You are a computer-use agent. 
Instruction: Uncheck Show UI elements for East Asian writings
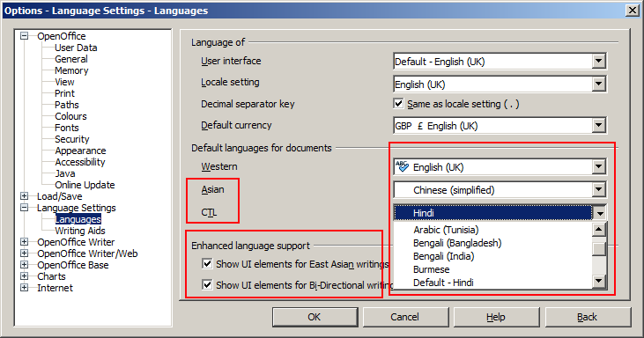point(207,264)
